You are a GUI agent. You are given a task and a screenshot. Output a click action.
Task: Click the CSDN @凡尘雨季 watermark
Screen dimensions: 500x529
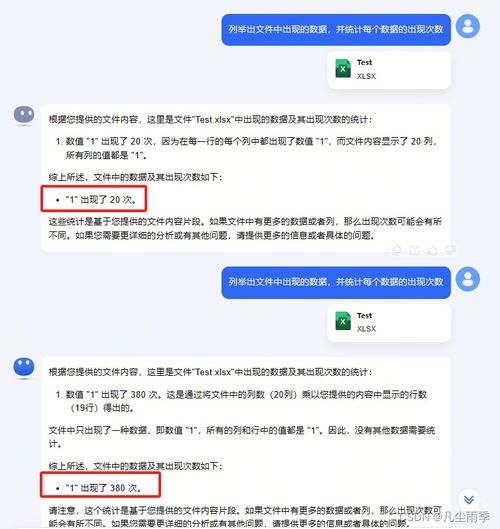444,517
